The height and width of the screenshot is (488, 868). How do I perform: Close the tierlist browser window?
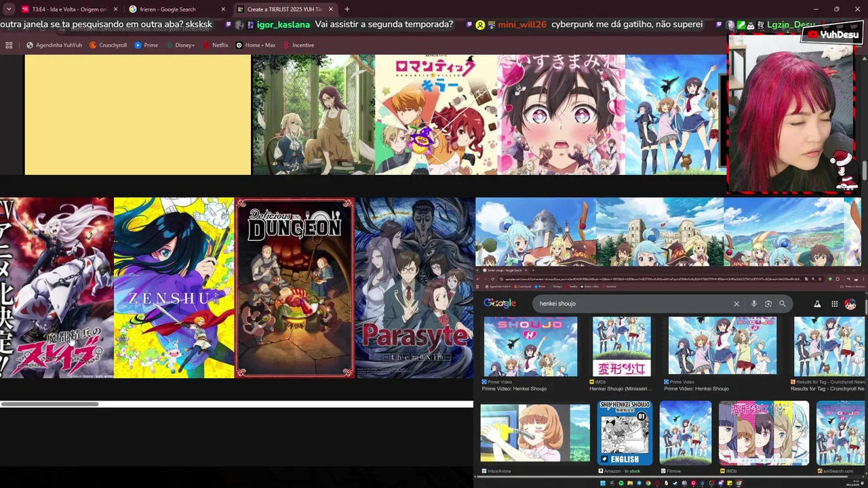(856, 9)
